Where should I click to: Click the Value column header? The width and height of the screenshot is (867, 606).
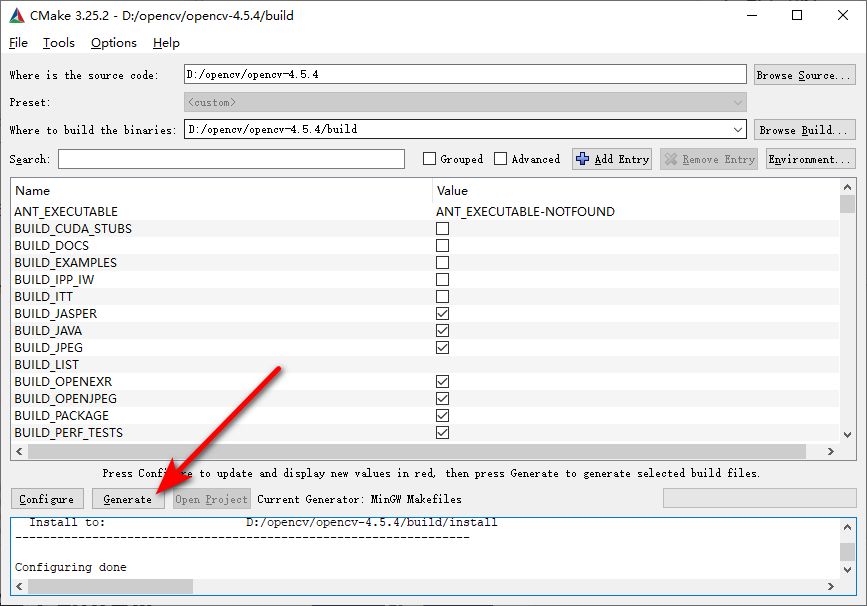coord(452,191)
